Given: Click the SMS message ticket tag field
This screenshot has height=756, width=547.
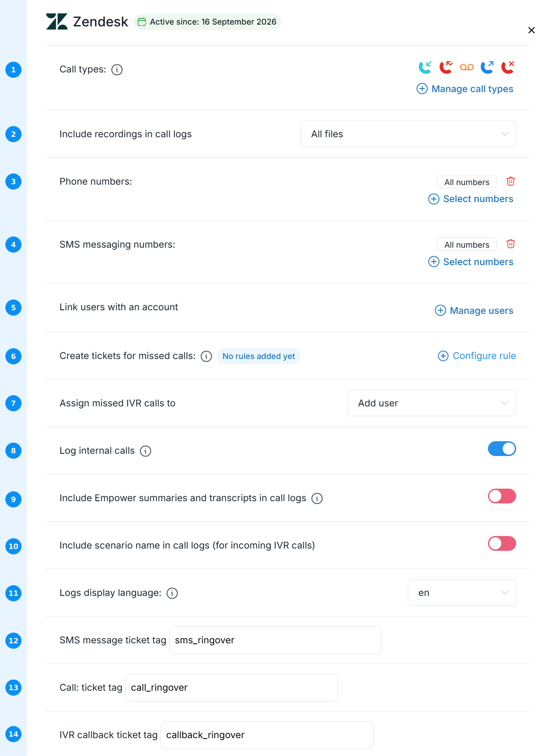Looking at the screenshot, I should tap(276, 640).
